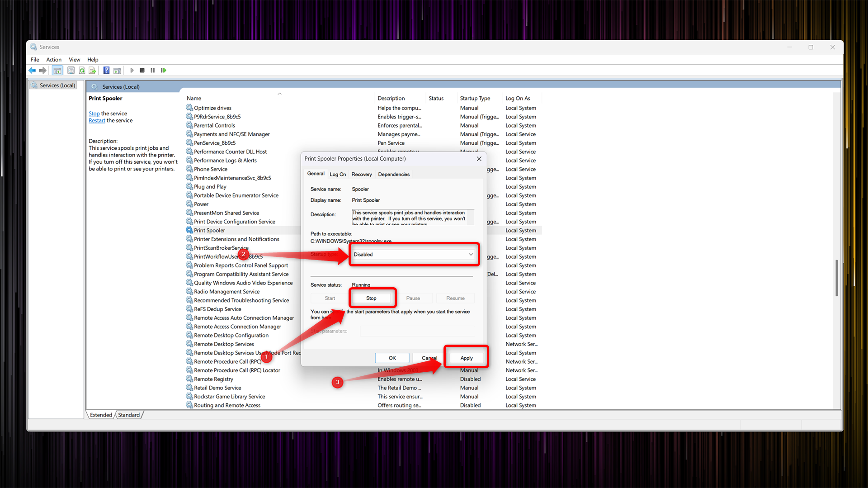Viewport: 868px width, 488px height.
Task: Select the gear icon beside Parental Controls
Action: (189, 125)
